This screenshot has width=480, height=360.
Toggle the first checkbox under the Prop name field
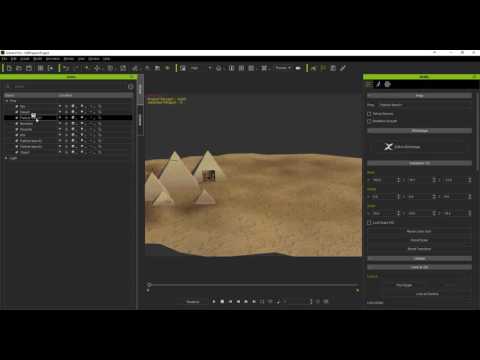pos(369,114)
